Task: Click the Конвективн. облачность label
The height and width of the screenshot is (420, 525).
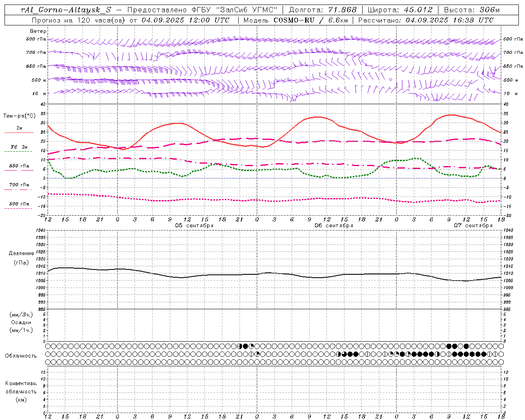Action: tap(21, 388)
